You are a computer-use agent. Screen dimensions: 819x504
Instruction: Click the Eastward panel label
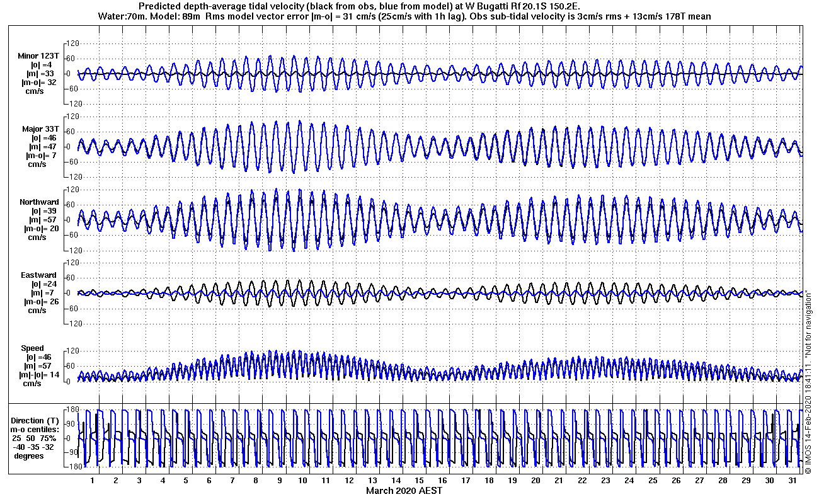(38, 275)
